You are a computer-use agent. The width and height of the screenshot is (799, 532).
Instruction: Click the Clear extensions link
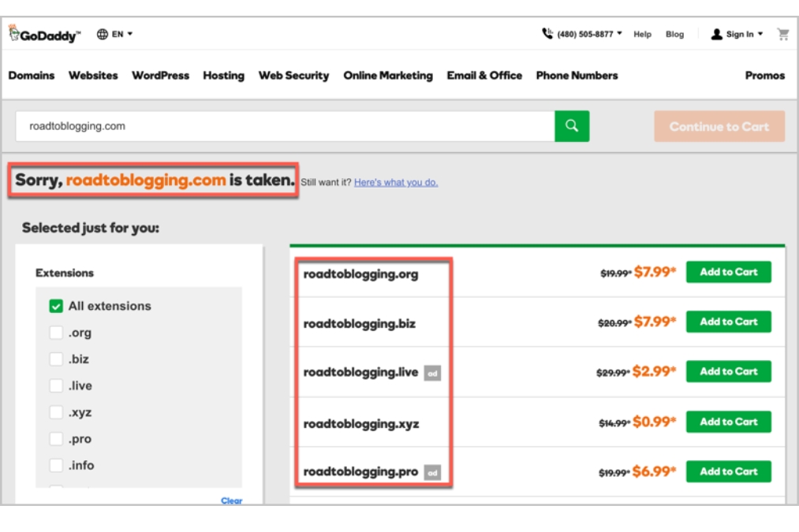[x=232, y=501]
